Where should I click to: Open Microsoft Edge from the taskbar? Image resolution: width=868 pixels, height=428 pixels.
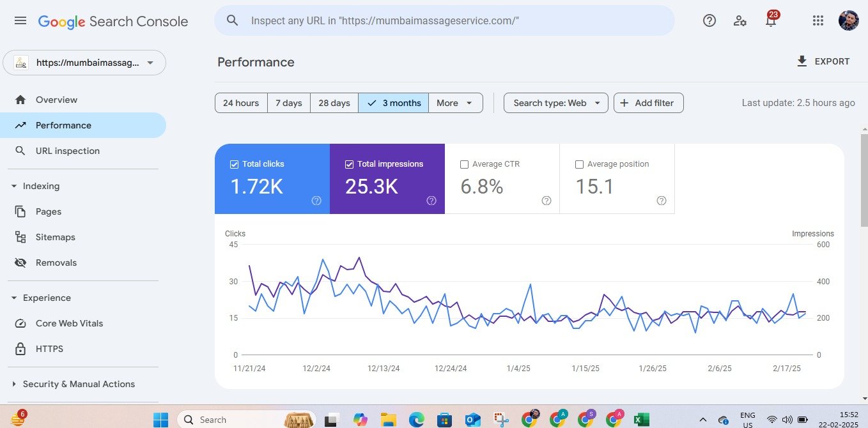click(x=416, y=420)
